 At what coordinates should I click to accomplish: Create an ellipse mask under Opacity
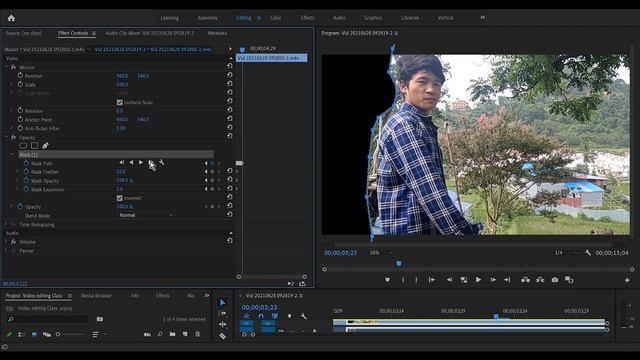[23, 145]
